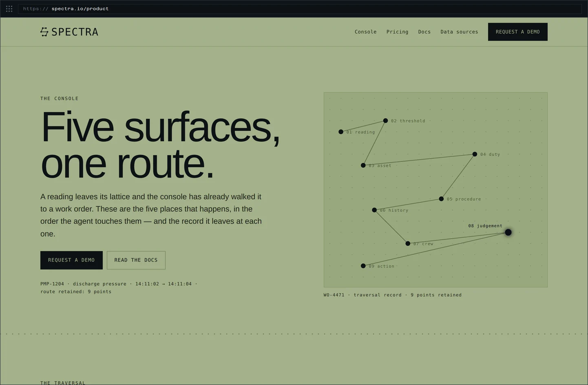Click the browser apps grid icon
This screenshot has height=385, width=588.
(x=9, y=9)
